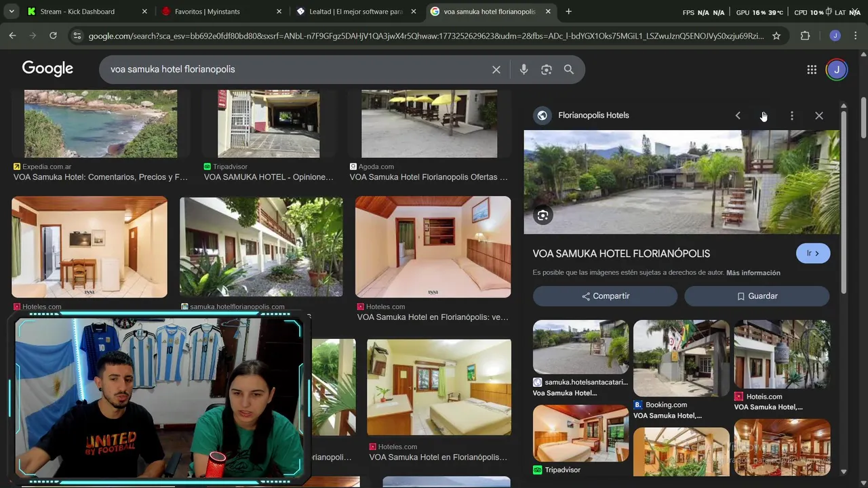Open Hoteles.com room with floor mattress thumbnail
868x488 pixels.
[x=433, y=247]
